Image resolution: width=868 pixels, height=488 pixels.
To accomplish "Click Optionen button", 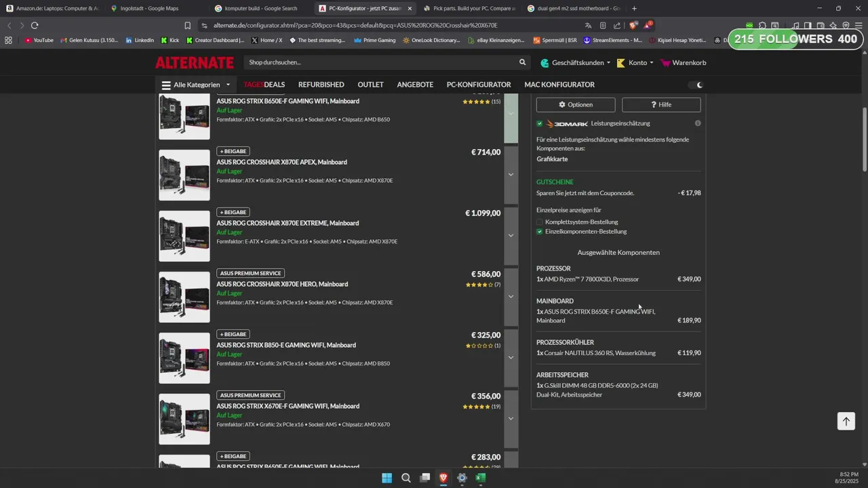I will point(576,104).
